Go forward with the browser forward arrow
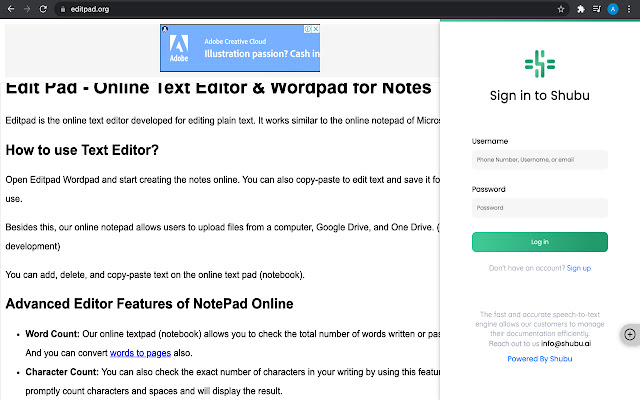 [x=27, y=9]
